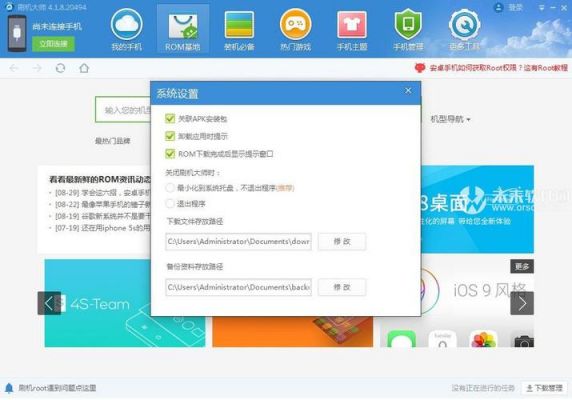Open the 手机管理 shield icon

[x=408, y=24]
